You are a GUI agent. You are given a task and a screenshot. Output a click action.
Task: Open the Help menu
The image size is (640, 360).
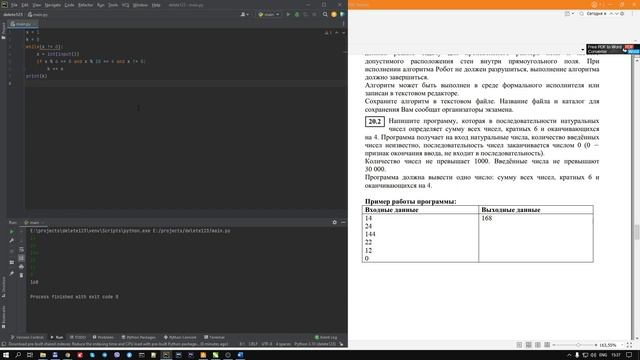click(156, 5)
